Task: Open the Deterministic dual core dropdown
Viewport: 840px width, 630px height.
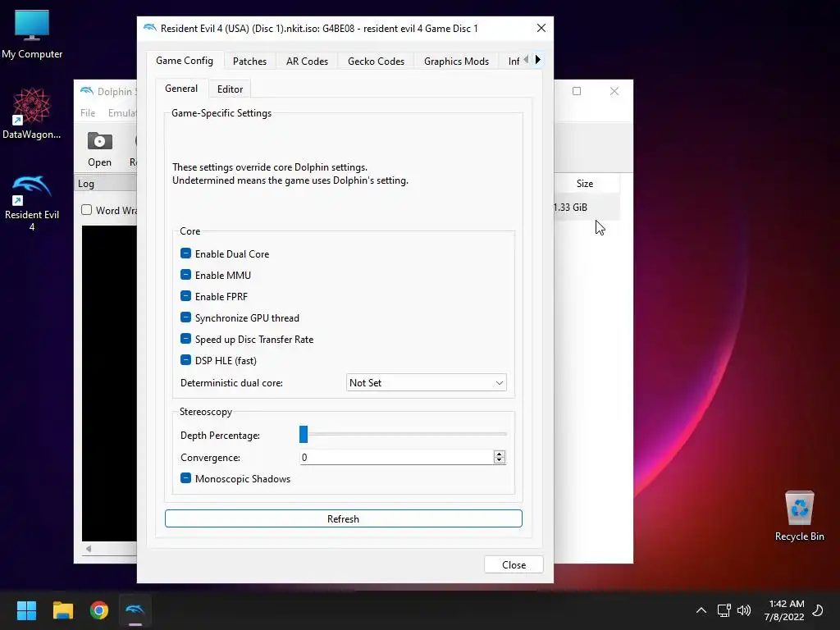Action: [427, 382]
